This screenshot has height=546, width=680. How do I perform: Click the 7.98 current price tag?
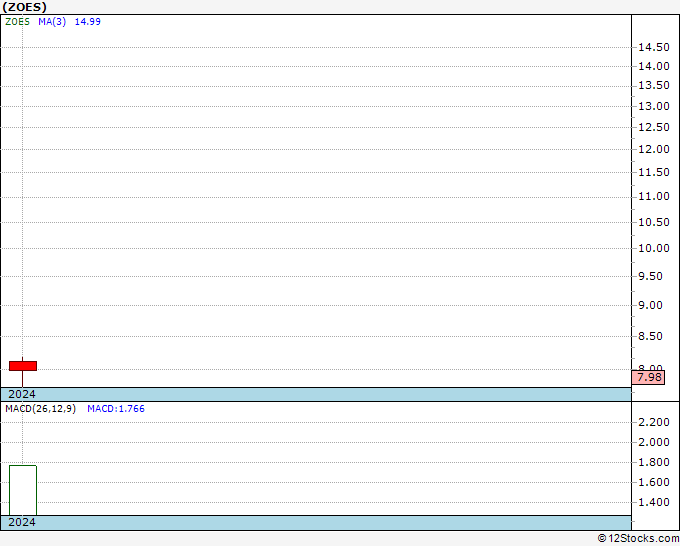click(648, 377)
